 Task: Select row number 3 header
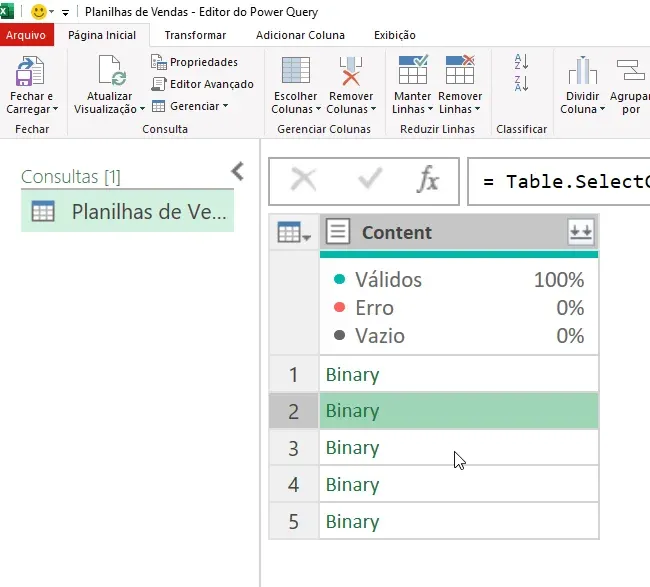tap(293, 448)
